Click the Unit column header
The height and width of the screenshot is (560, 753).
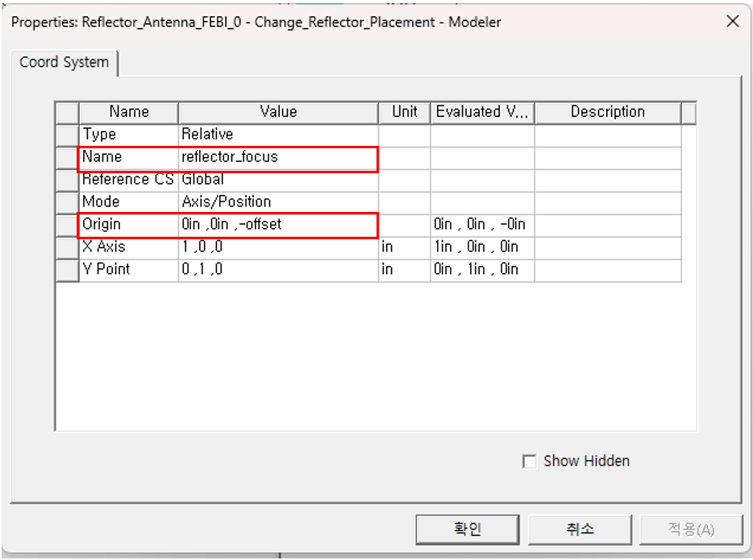404,112
